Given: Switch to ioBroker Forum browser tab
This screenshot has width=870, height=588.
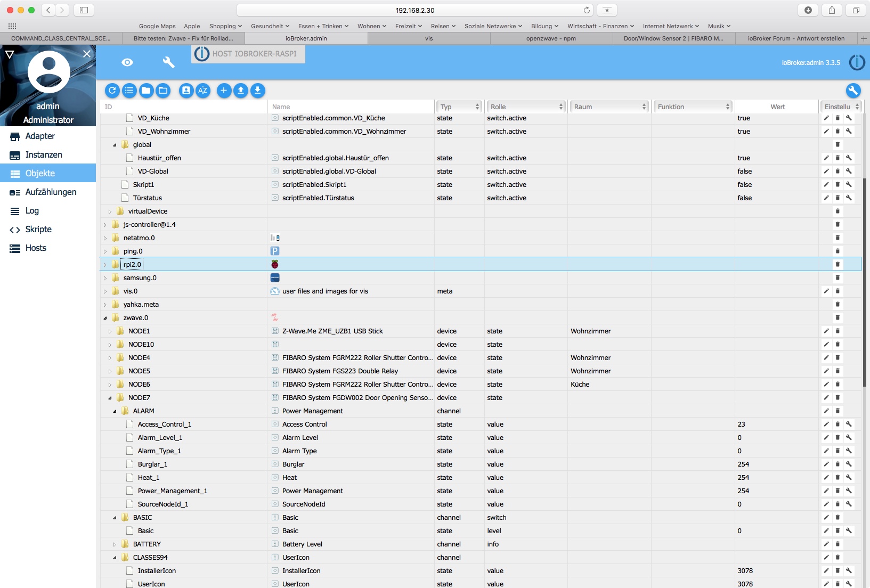Looking at the screenshot, I should tap(796, 38).
